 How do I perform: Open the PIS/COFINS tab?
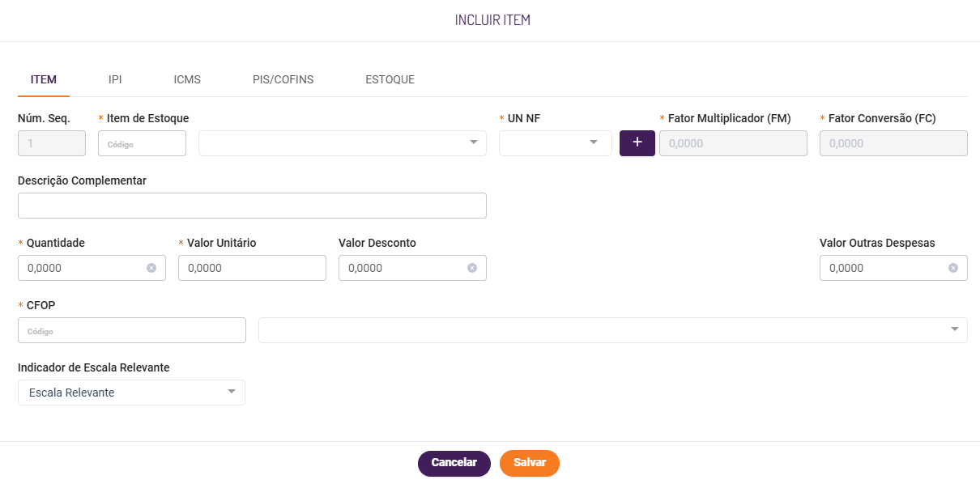pyautogui.click(x=283, y=79)
